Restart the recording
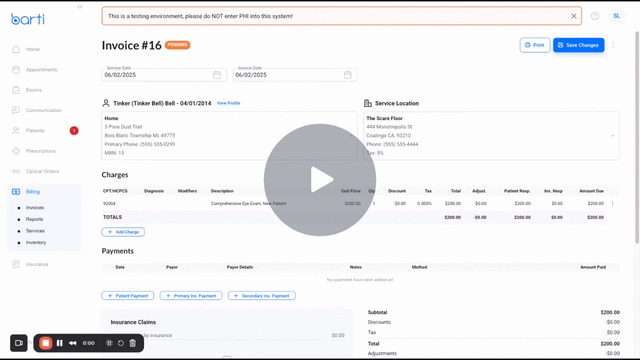 point(121,343)
